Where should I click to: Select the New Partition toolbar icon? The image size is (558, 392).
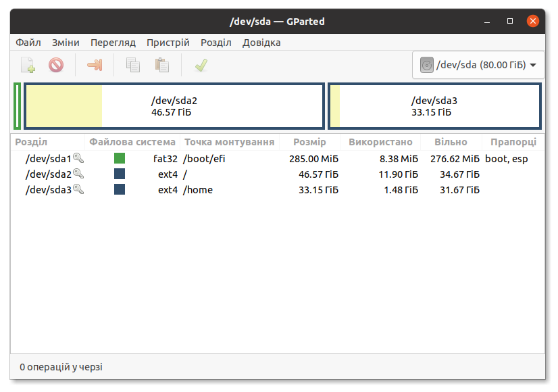(27, 65)
